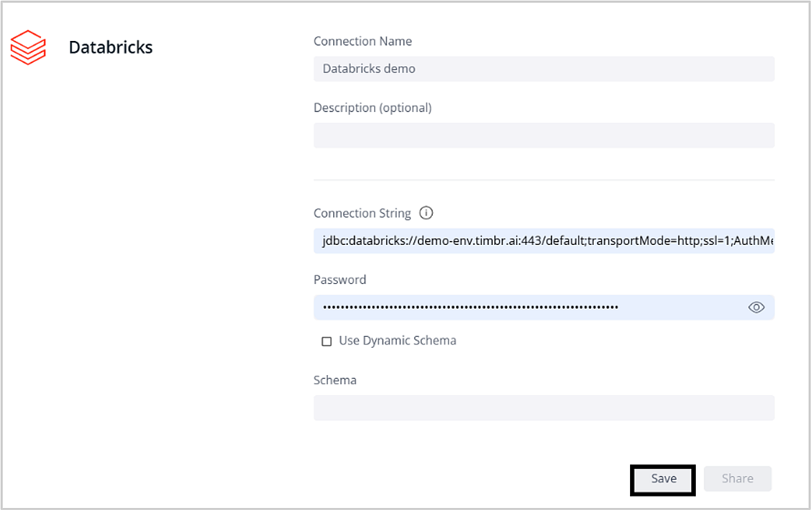Focus the Description (optional) input field
Viewport: 812px width, 510px height.
coord(543,135)
